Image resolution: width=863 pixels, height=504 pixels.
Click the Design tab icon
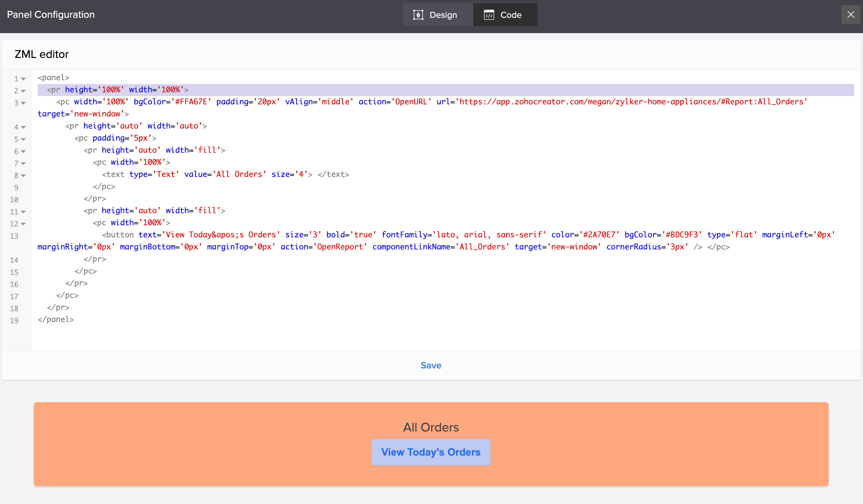click(x=418, y=15)
